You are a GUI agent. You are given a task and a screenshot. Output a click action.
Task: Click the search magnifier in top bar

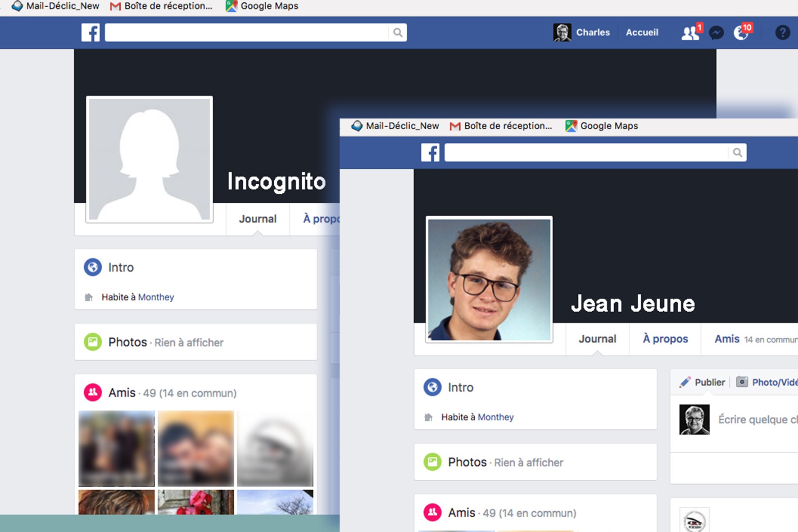point(398,32)
